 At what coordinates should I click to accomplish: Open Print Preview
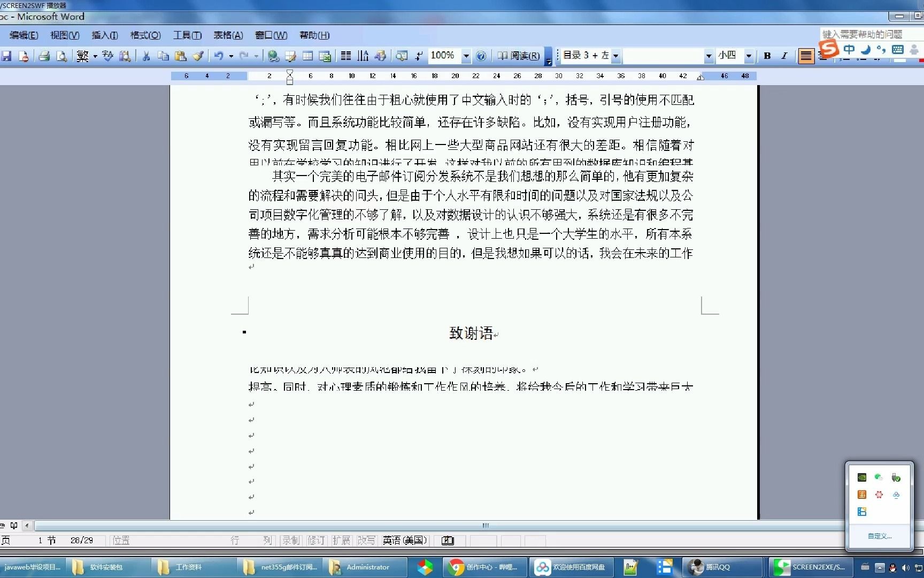[61, 56]
